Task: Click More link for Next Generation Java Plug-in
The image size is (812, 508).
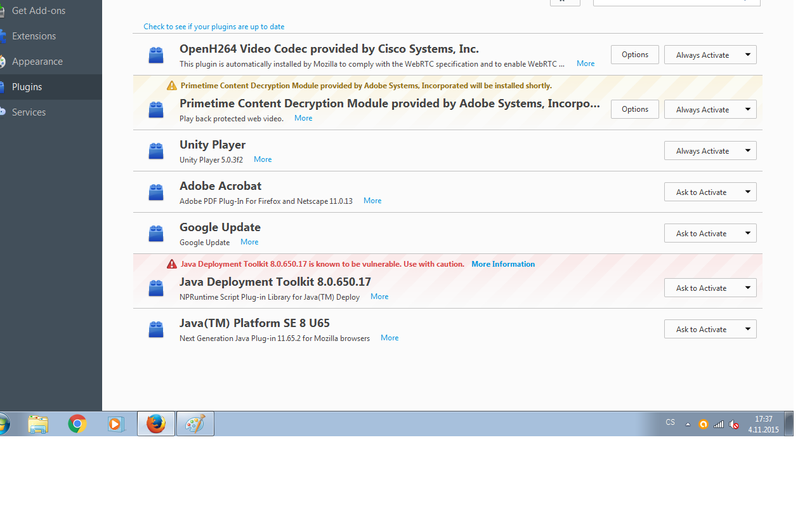Action: point(390,338)
